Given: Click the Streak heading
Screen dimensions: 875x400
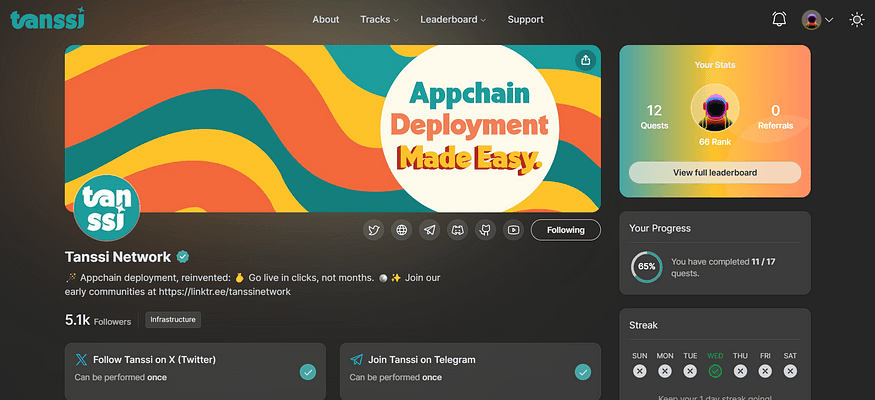Looking at the screenshot, I should 643,325.
